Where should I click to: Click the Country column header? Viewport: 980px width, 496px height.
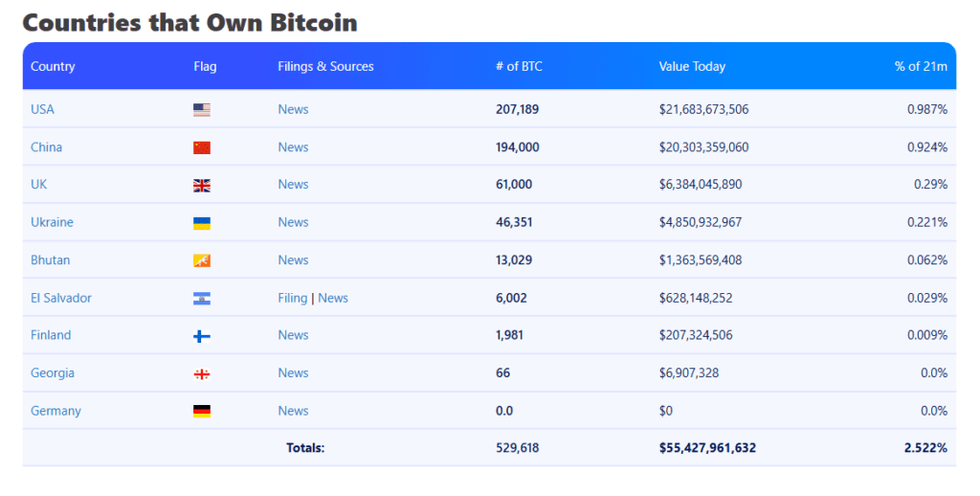coord(53,66)
